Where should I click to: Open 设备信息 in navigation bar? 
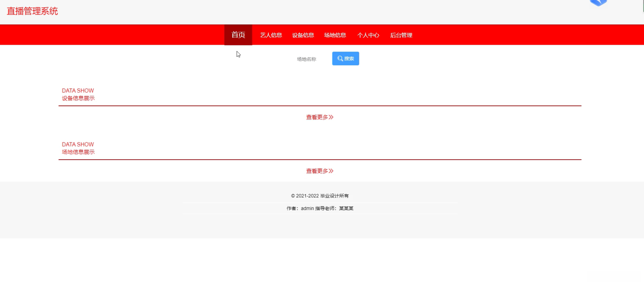click(303, 35)
